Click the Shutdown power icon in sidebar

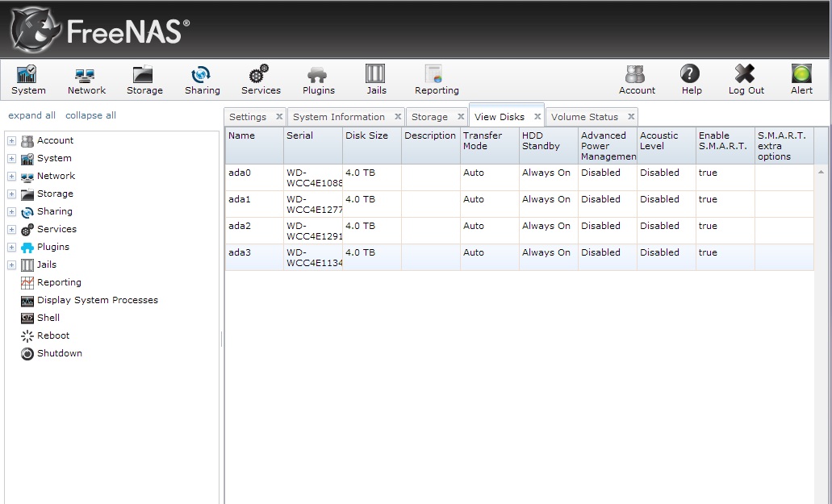27,354
